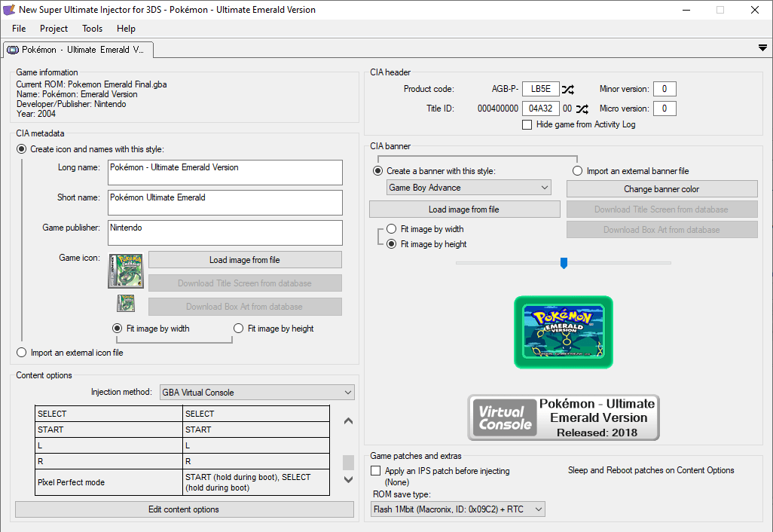Click the Micro version field
The height and width of the screenshot is (532, 773).
(x=665, y=109)
